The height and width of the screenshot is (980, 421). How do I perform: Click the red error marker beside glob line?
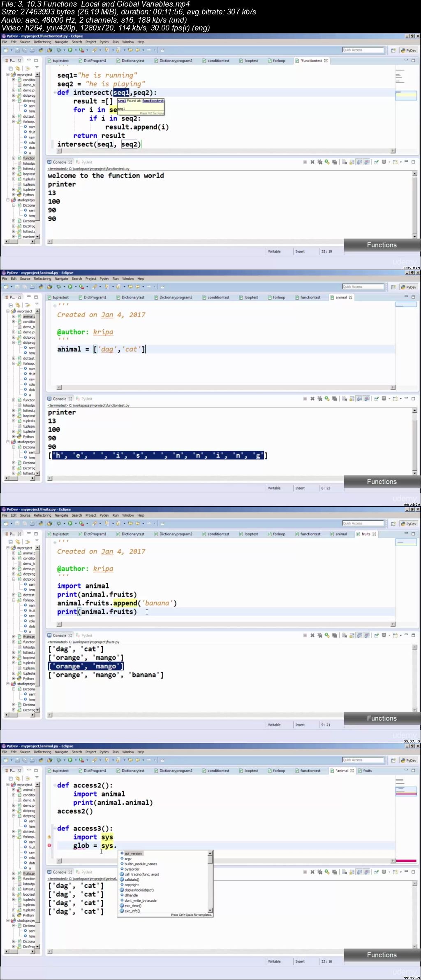[x=49, y=845]
